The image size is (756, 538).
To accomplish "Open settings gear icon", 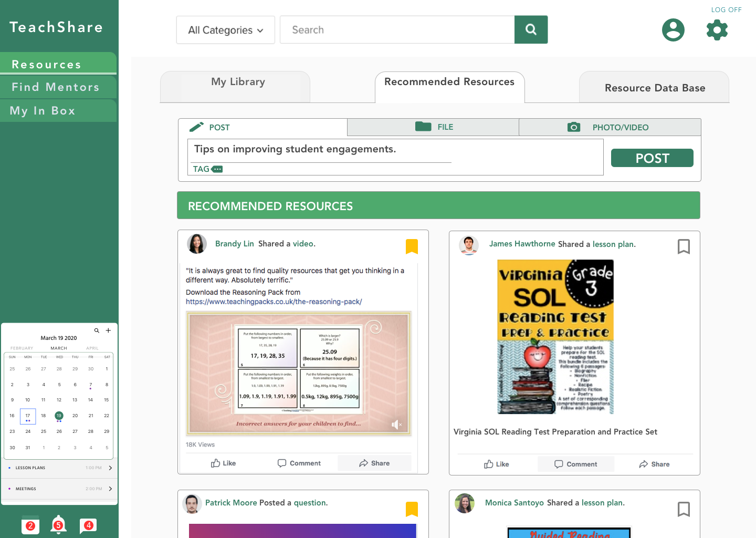I will 717,30.
